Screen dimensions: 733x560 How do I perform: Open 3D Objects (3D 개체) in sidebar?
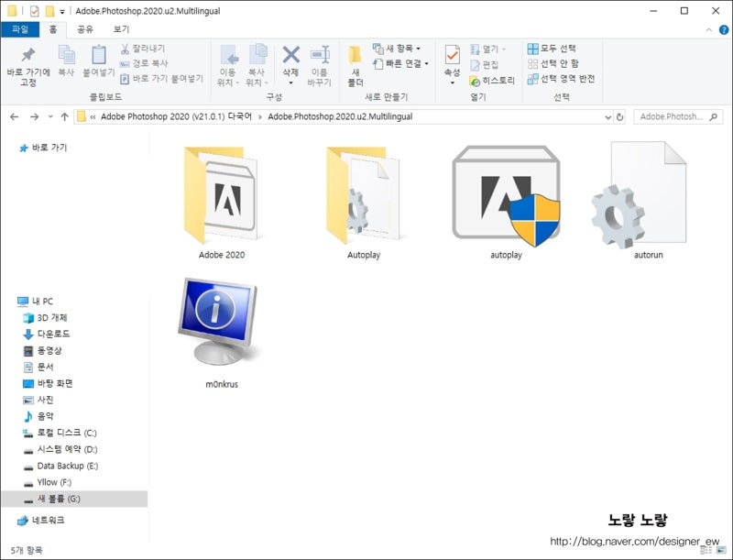[x=45, y=318]
